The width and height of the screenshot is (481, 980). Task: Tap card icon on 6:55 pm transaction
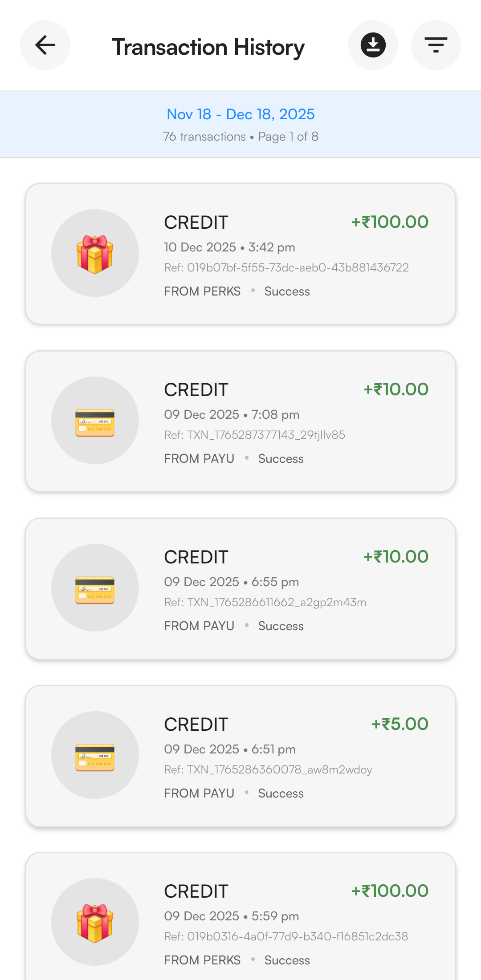pyautogui.click(x=95, y=588)
